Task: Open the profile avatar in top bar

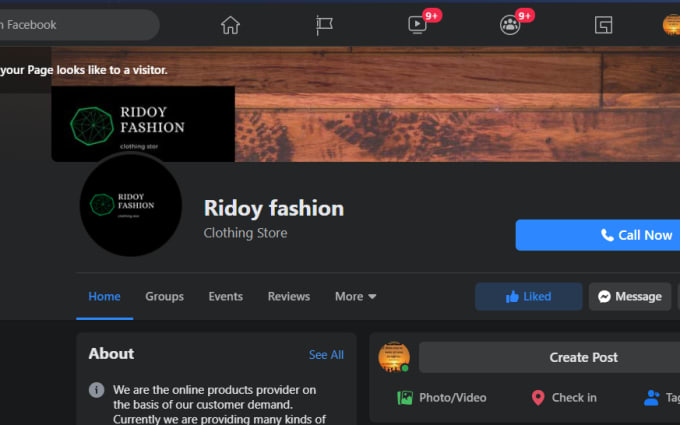Action: tap(671, 25)
